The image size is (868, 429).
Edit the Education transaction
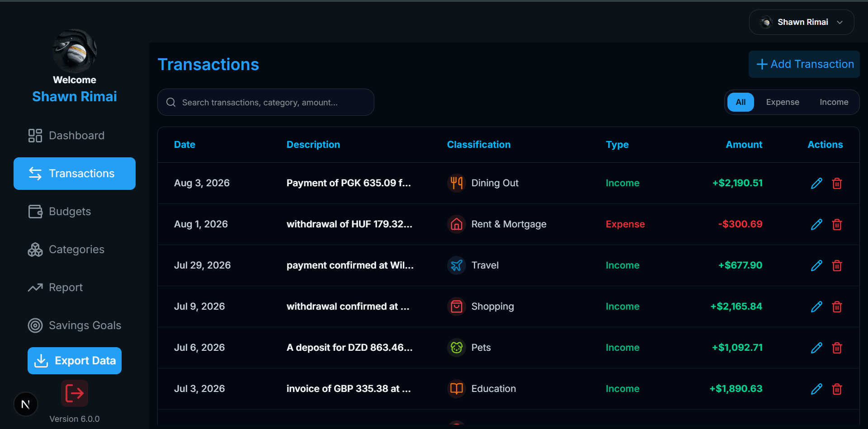point(816,389)
